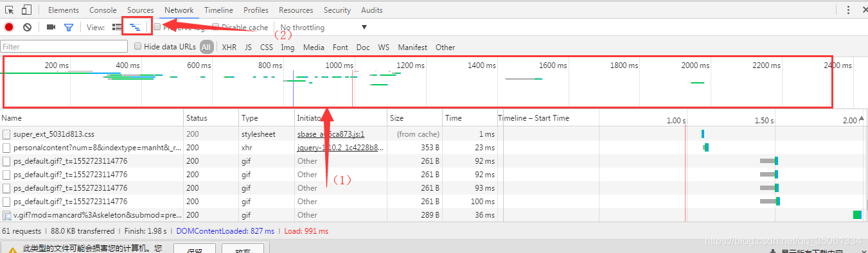Sort by the Time column header
This screenshot has width=868, height=253.
470,118
